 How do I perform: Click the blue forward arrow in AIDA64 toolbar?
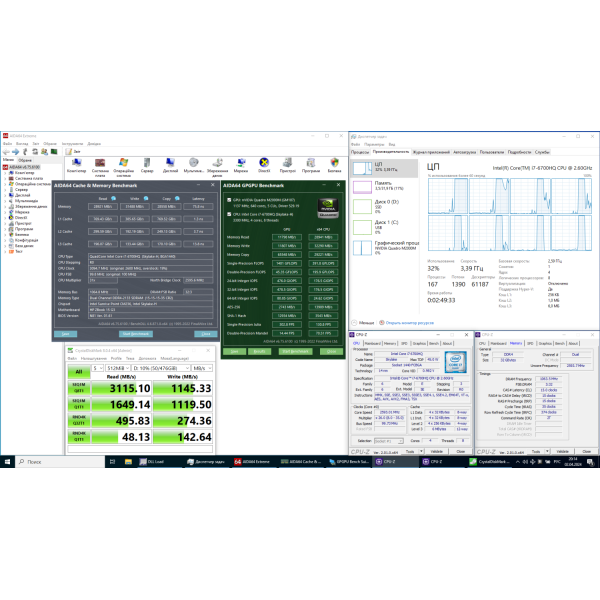(x=15, y=152)
